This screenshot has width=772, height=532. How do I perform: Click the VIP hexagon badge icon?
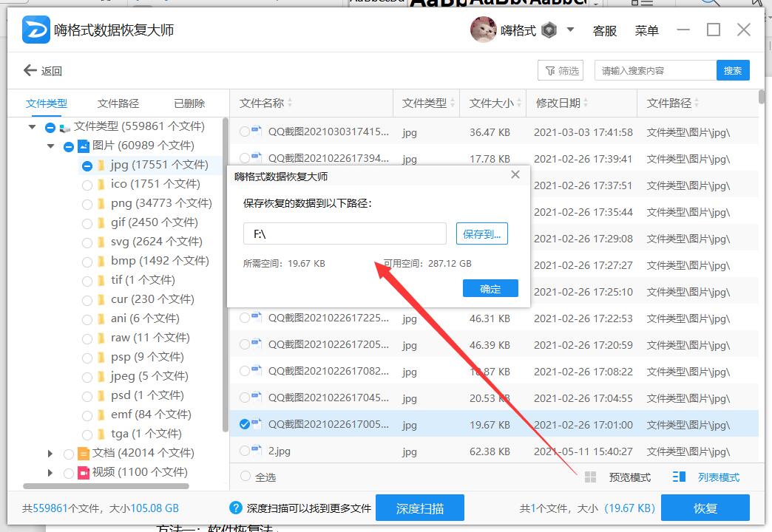[x=549, y=30]
